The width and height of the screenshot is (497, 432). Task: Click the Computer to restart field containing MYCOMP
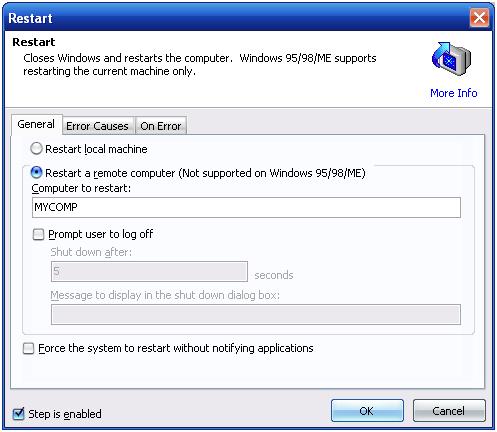tap(246, 207)
